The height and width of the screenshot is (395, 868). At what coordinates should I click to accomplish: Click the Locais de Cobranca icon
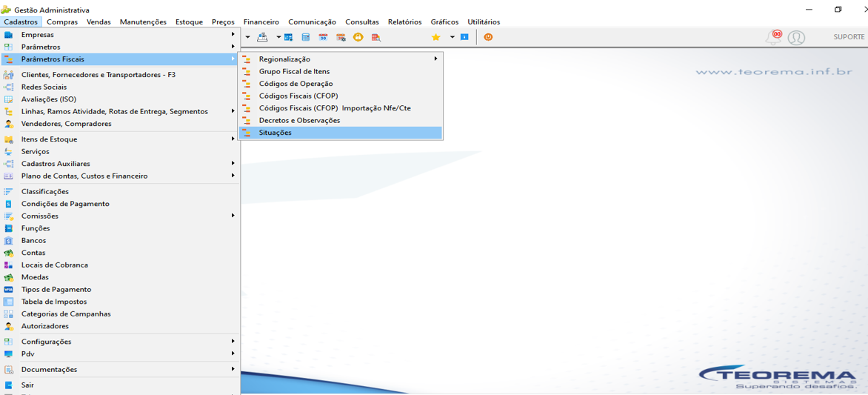pyautogui.click(x=8, y=265)
